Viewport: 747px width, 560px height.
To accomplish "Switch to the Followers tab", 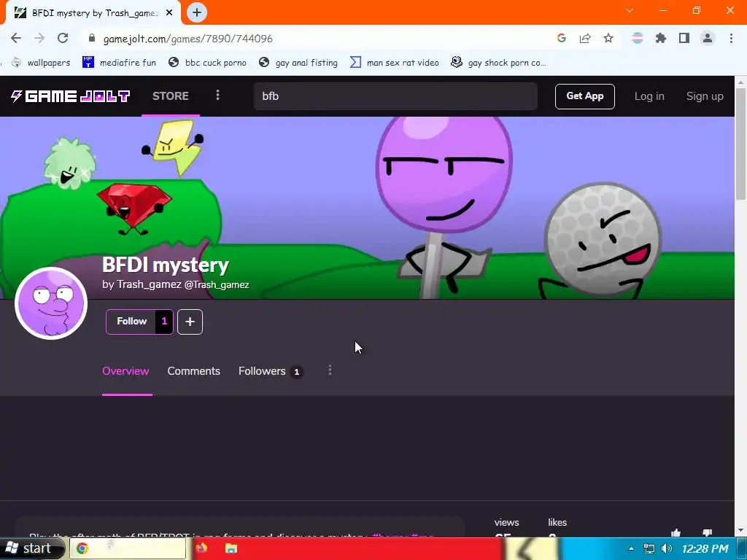I will click(270, 371).
